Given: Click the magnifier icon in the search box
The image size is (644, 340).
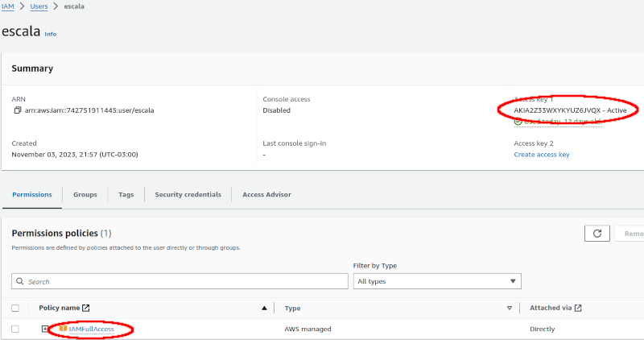Looking at the screenshot, I should (20, 282).
